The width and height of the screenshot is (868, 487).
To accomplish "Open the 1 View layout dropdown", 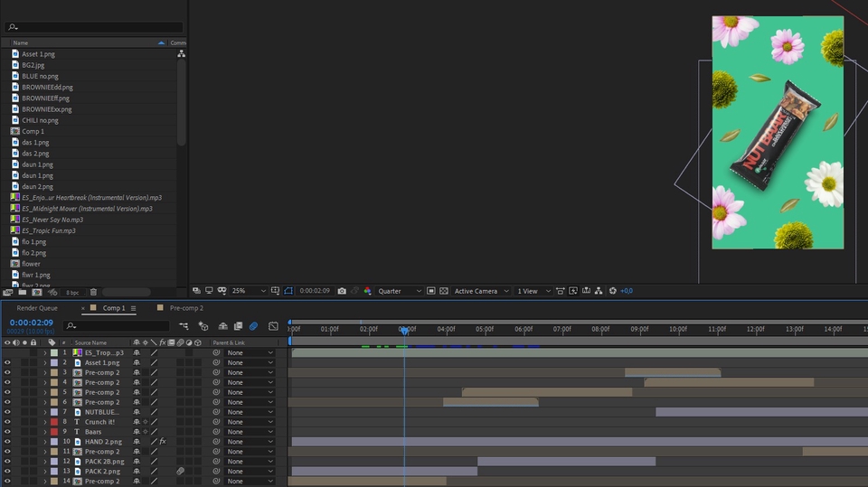I will coord(533,291).
